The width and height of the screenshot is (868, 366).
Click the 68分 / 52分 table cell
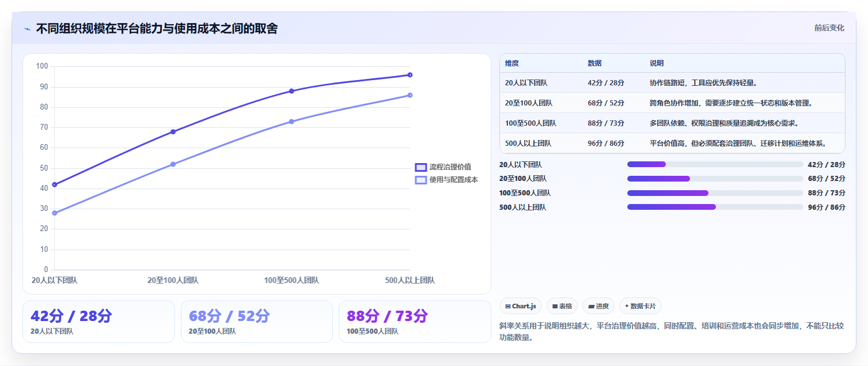click(606, 103)
